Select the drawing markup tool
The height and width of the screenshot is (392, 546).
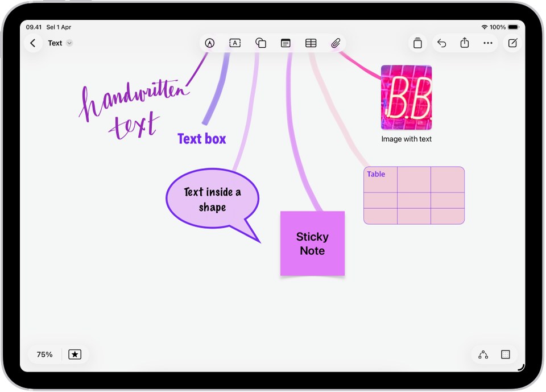tap(210, 43)
